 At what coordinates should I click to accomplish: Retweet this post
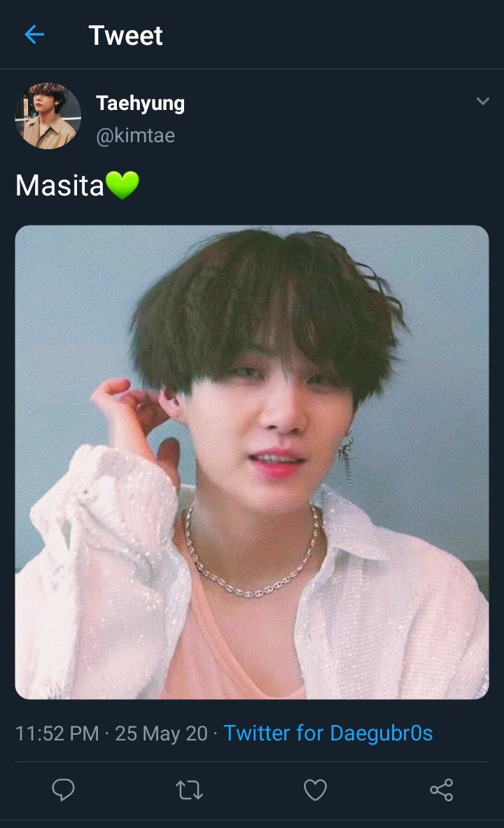(x=189, y=790)
